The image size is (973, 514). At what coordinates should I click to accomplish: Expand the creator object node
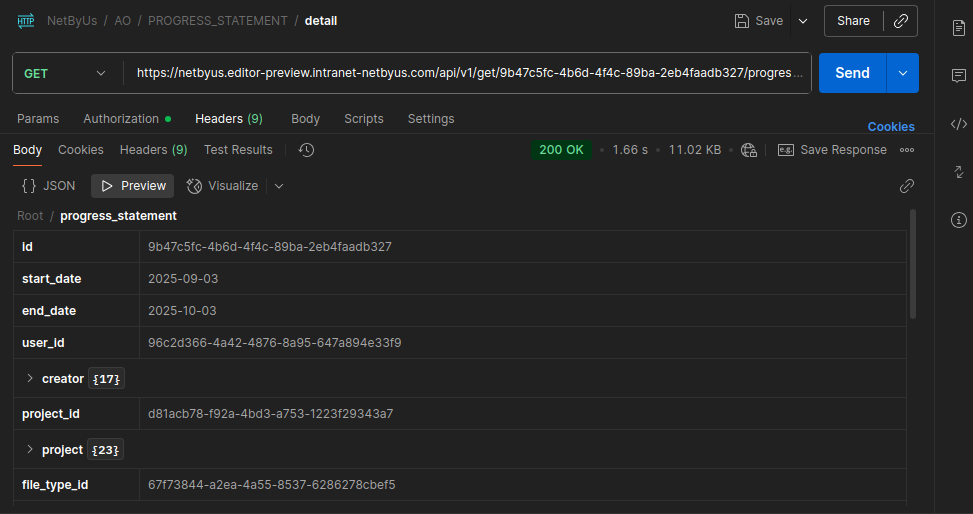pyautogui.click(x=30, y=379)
